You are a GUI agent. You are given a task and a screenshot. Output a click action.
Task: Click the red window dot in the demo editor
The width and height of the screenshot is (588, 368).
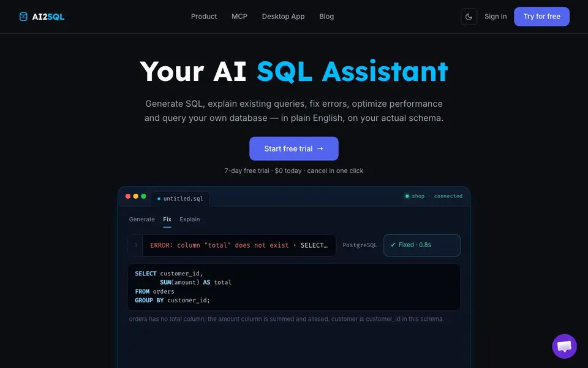[x=128, y=196]
